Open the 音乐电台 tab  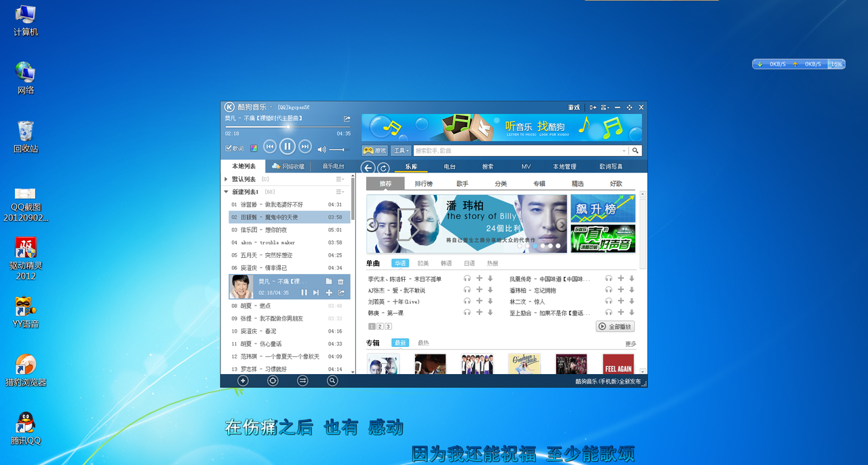[333, 166]
